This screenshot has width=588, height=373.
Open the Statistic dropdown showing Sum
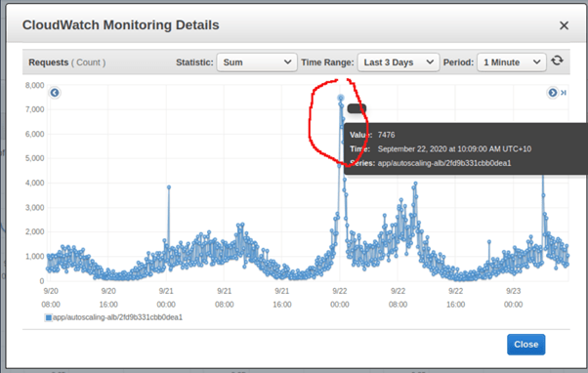click(x=257, y=62)
